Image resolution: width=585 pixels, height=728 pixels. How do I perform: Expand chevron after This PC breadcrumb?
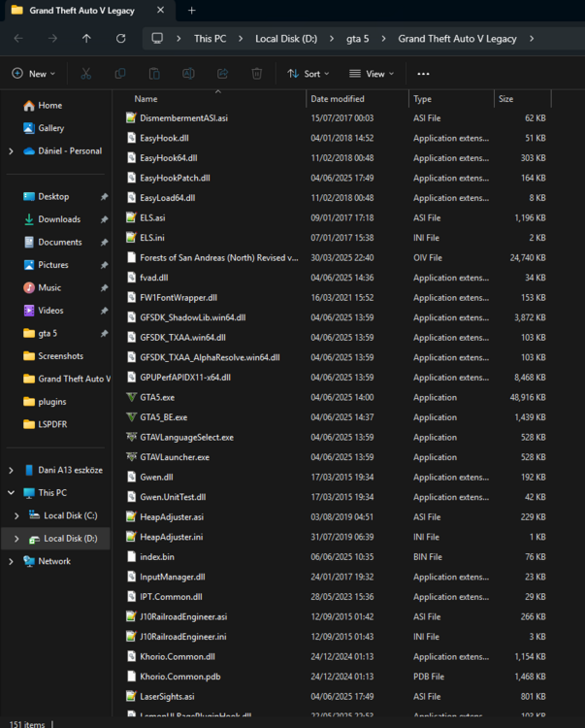click(x=241, y=39)
